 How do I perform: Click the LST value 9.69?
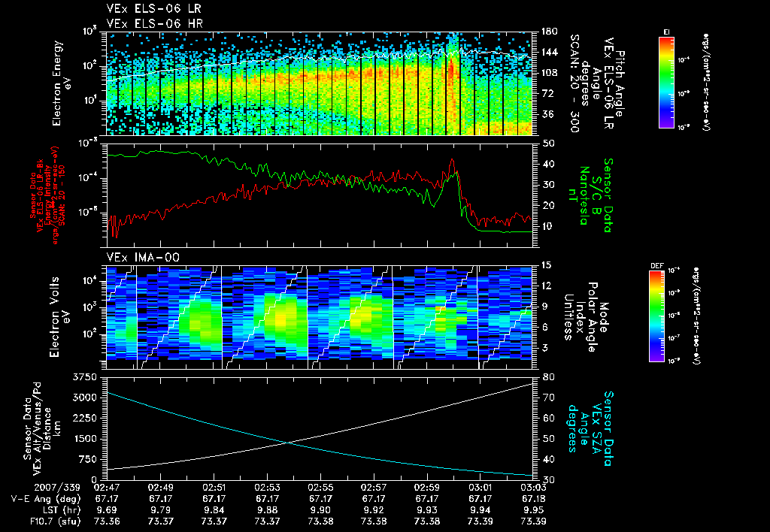(x=107, y=510)
